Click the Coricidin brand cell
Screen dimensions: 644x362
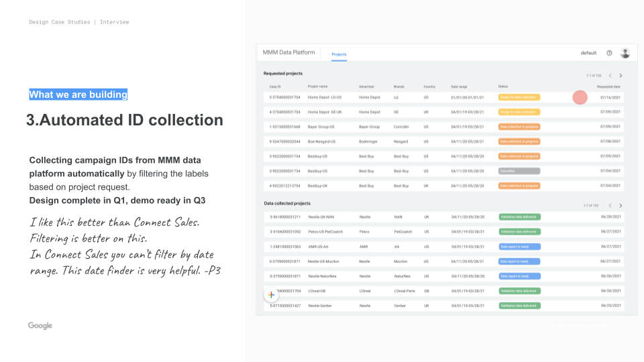pos(401,127)
